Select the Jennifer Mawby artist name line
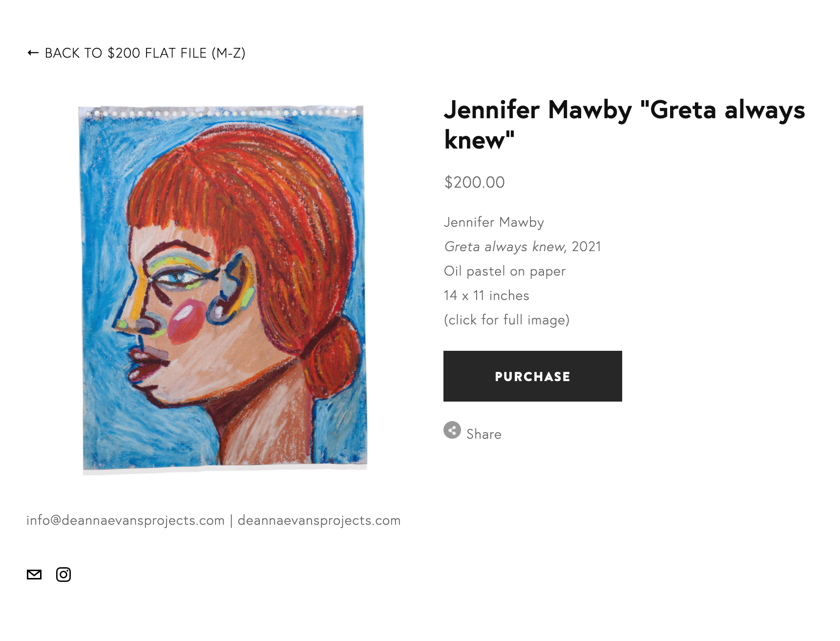This screenshot has height=641, width=840. coord(494,222)
